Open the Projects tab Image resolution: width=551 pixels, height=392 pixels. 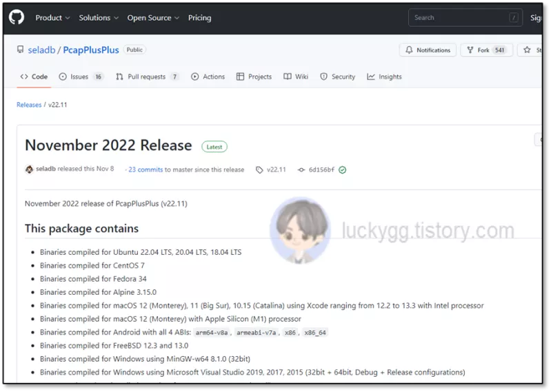pos(254,76)
